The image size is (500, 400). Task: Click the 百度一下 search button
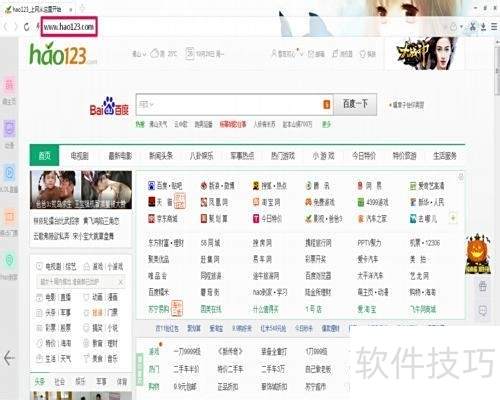(x=355, y=104)
